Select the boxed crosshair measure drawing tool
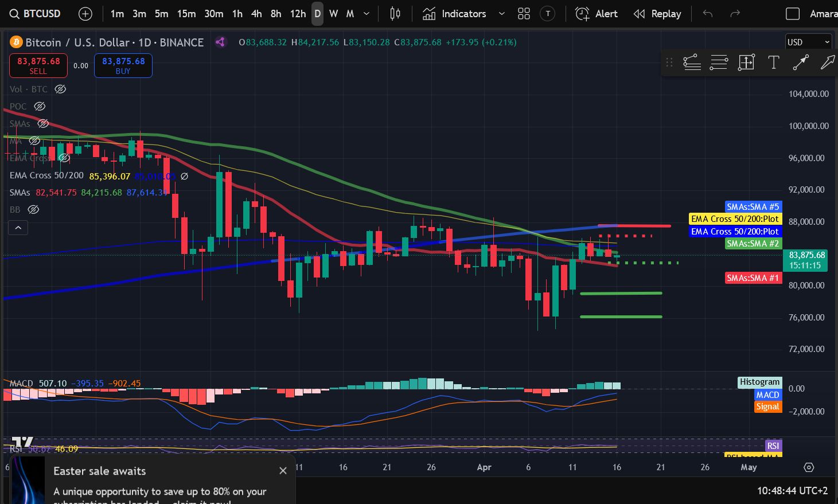 pyautogui.click(x=746, y=62)
